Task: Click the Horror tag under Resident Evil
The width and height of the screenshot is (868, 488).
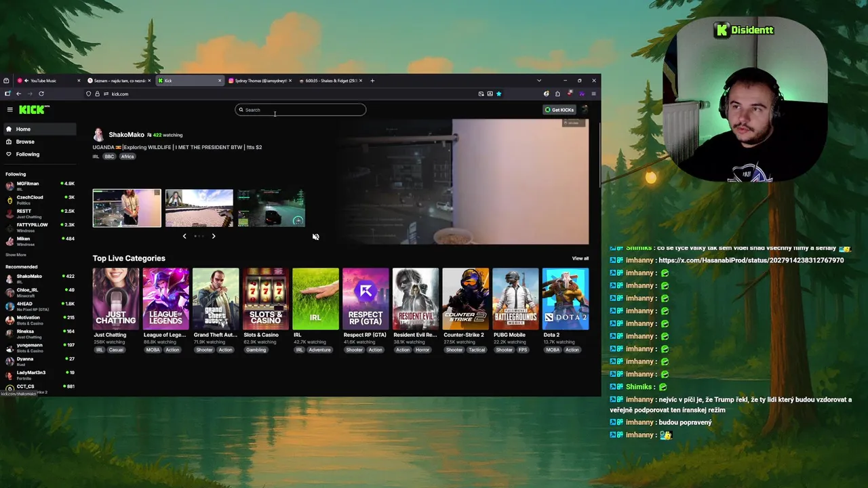Action: [x=422, y=350]
